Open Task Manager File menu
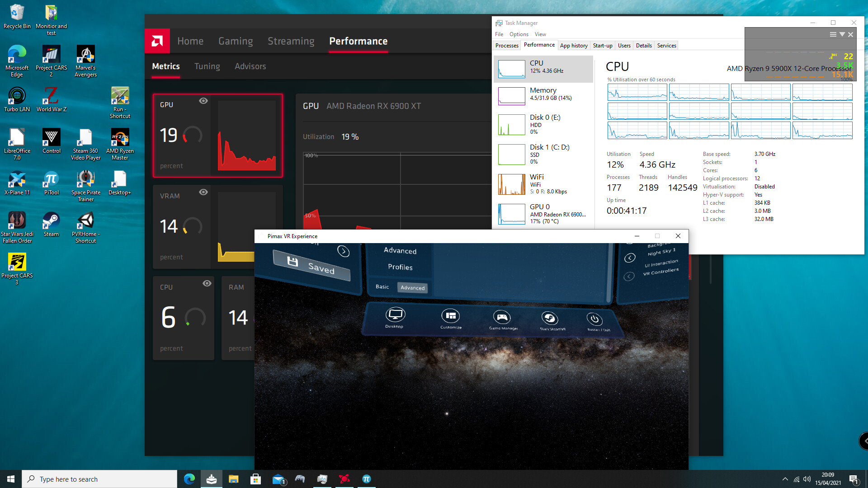Viewport: 868px width, 488px height. pos(499,34)
